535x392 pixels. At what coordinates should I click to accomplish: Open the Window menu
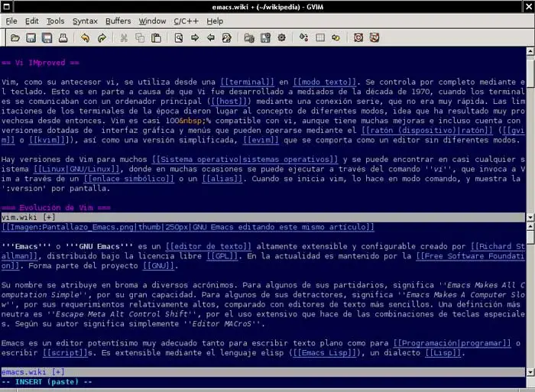pos(152,21)
